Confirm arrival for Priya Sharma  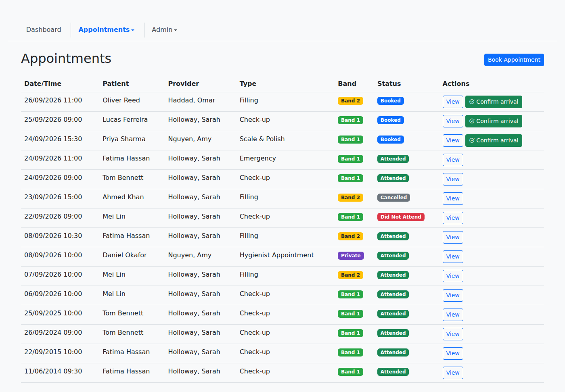[494, 140]
